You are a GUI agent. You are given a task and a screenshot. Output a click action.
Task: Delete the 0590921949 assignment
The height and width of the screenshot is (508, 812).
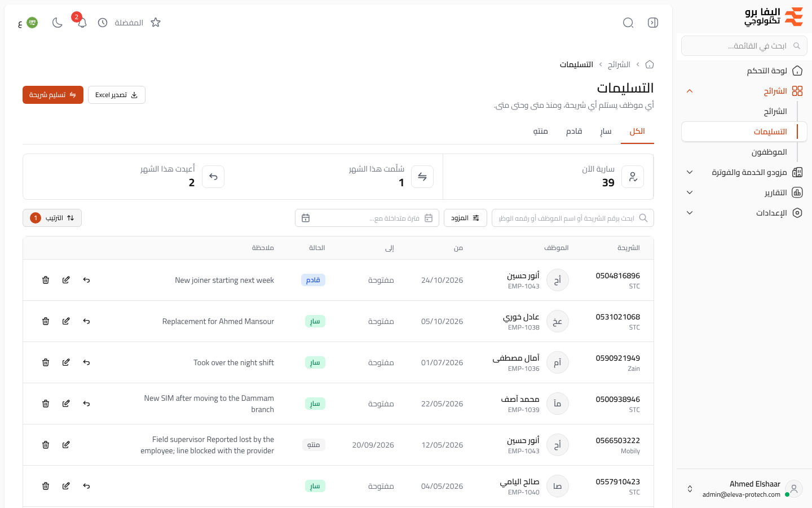pyautogui.click(x=46, y=362)
